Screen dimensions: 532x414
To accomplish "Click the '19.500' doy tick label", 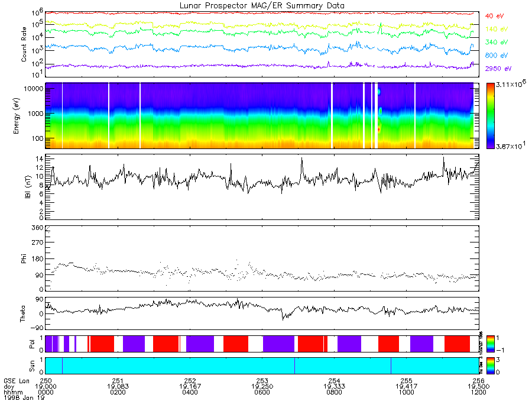I will (x=478, y=387).
